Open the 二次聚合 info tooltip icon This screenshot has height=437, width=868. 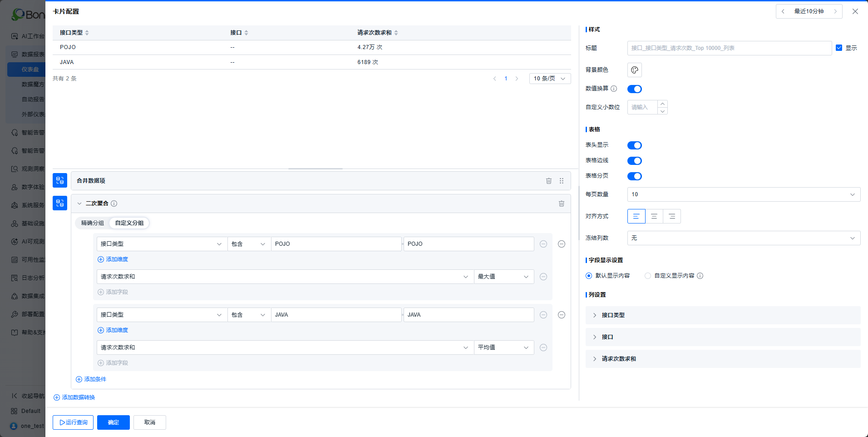point(114,204)
